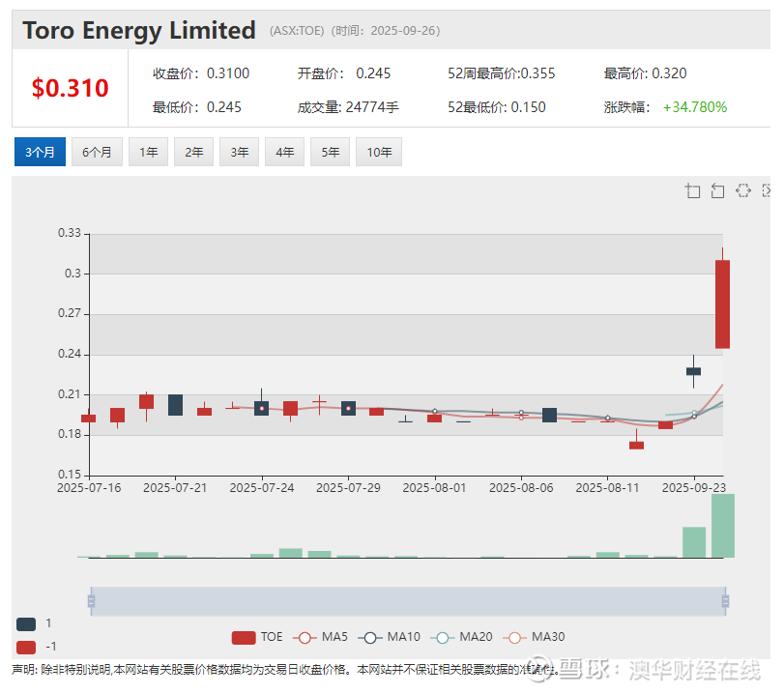Click the 2025-07-16 x-axis date label

pos(89,487)
